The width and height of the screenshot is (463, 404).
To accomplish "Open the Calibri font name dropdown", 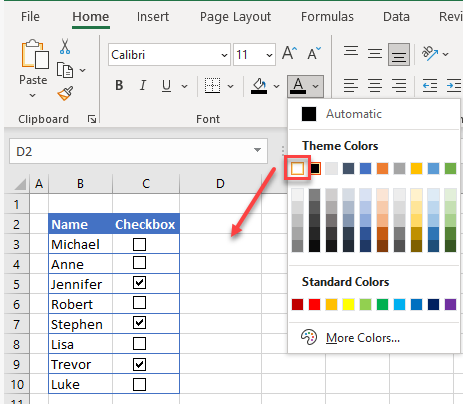I will point(224,55).
